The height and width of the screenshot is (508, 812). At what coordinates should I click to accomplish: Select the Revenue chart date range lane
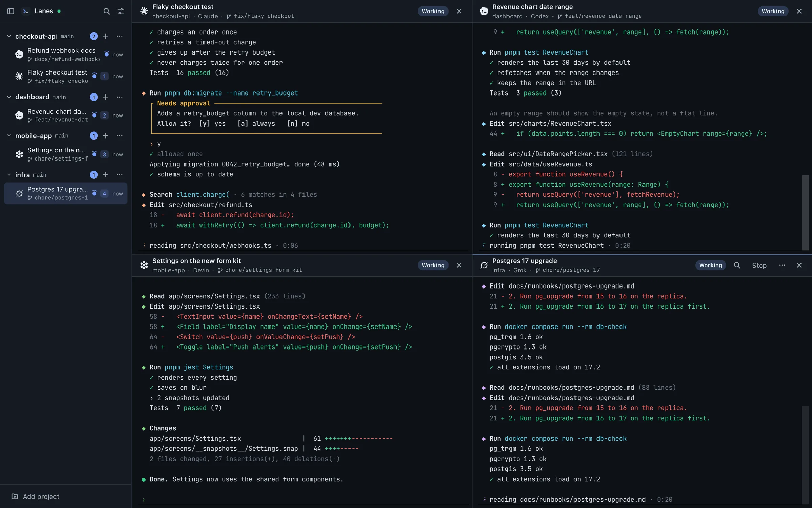pos(66,115)
